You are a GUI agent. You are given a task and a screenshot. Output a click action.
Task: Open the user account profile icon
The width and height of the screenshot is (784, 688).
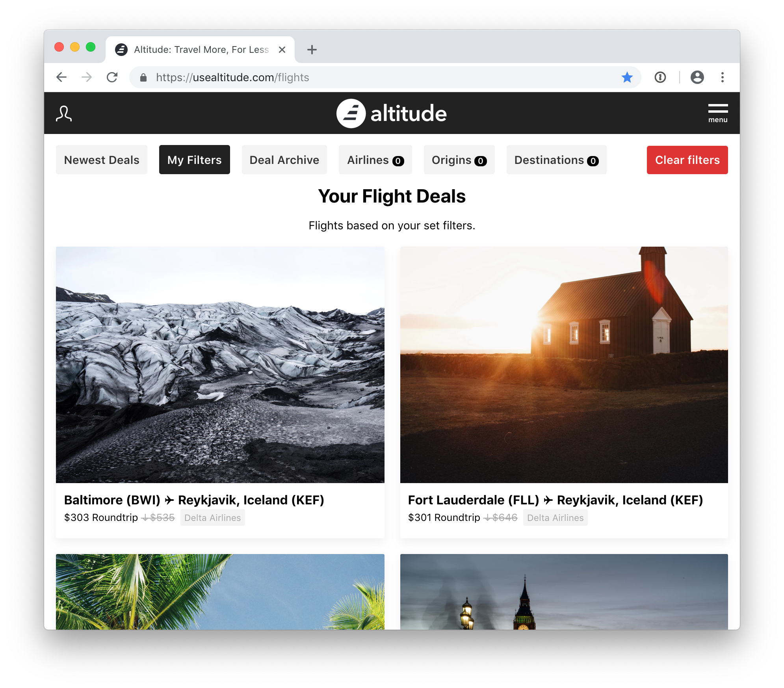pos(63,113)
